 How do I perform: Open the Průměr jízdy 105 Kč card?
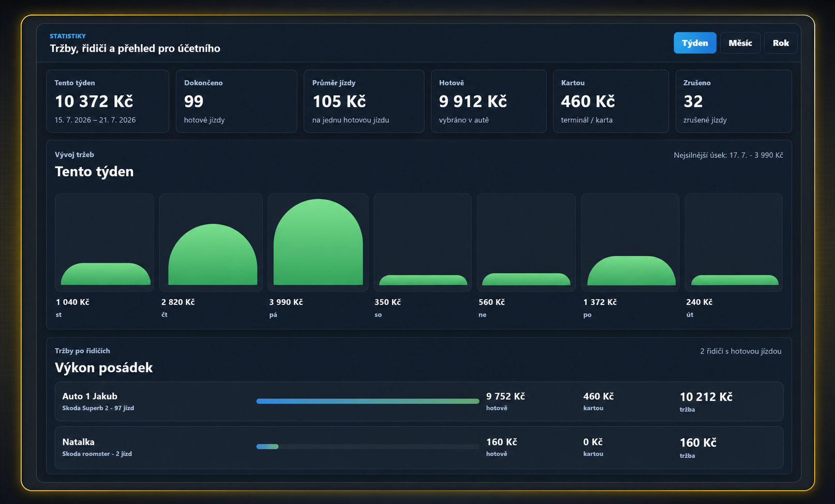coord(364,101)
